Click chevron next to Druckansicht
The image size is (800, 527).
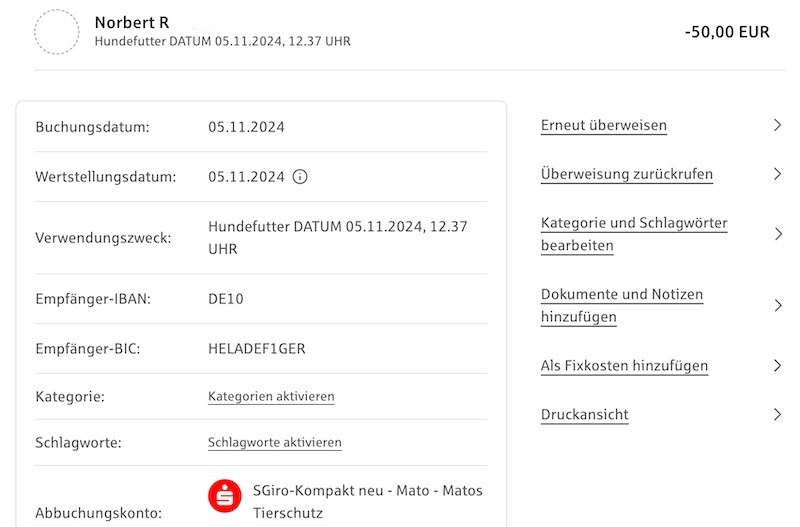777,414
